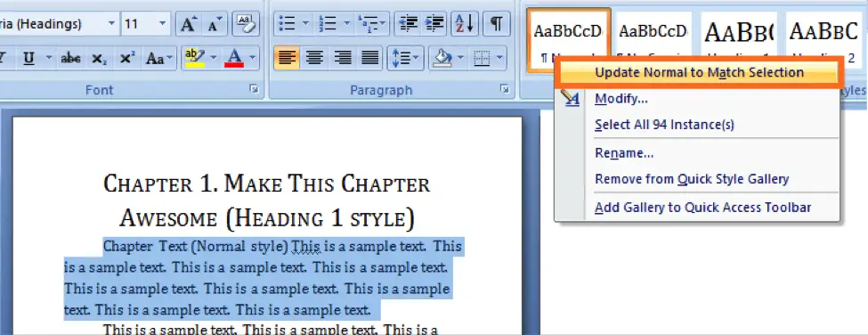Click the Sort icon
The height and width of the screenshot is (335, 868).
(465, 24)
